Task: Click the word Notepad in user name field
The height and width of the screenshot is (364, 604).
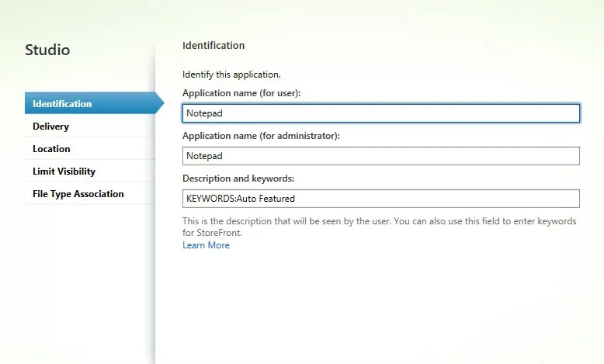Action: coord(204,113)
